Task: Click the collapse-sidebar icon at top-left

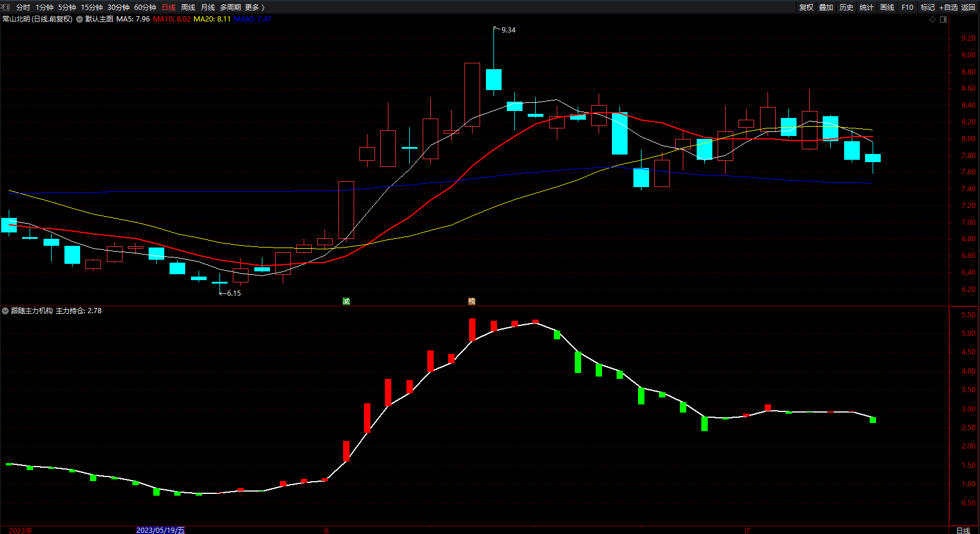Action: pos(6,7)
